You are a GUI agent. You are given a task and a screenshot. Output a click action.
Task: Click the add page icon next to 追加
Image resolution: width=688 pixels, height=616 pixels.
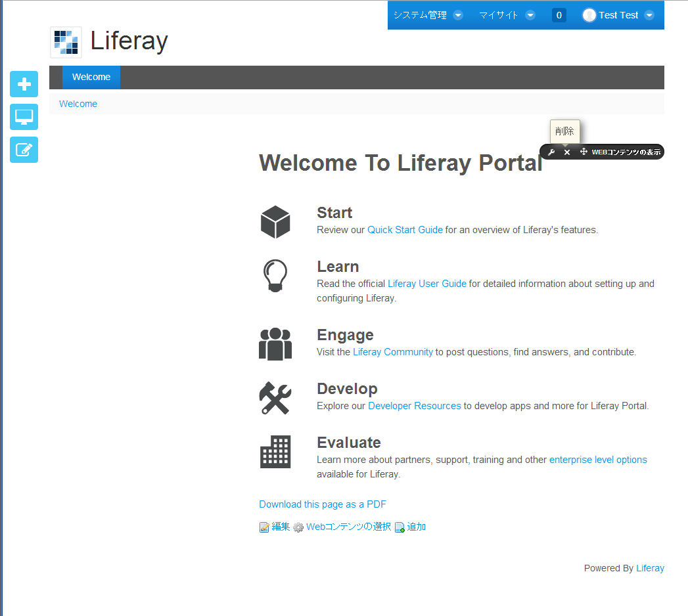[400, 527]
